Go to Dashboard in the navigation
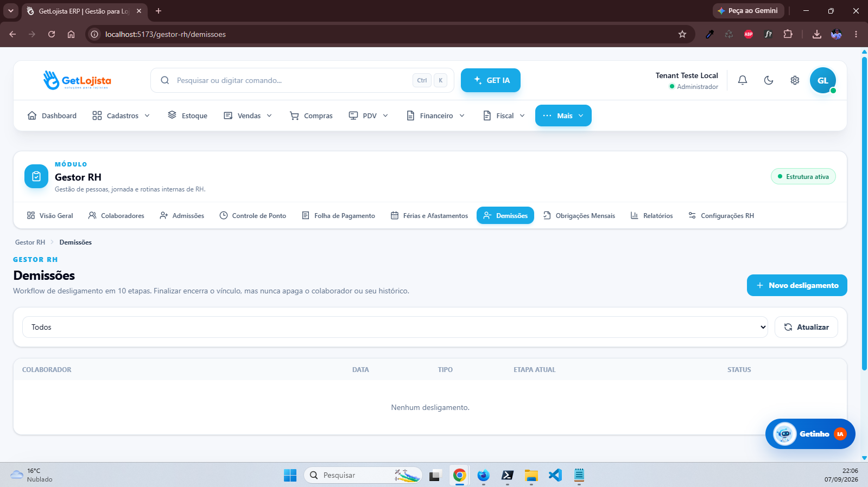The image size is (868, 487). [52, 116]
